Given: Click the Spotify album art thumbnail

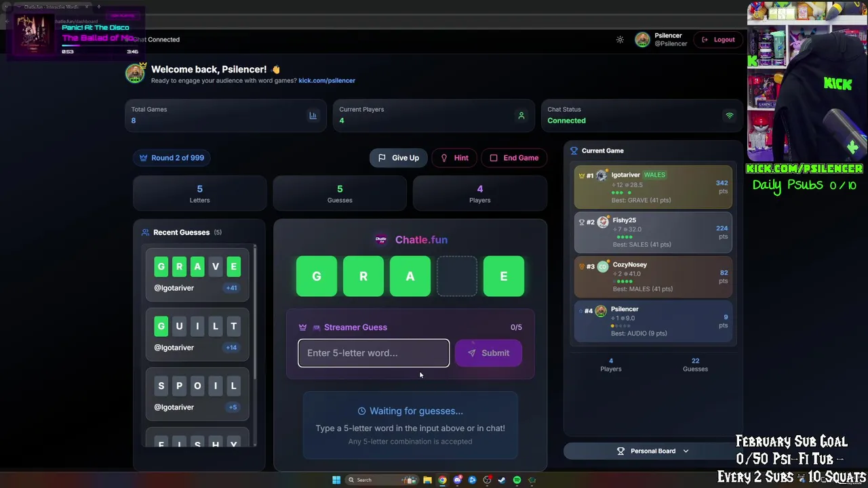Looking at the screenshot, I should point(33,35).
